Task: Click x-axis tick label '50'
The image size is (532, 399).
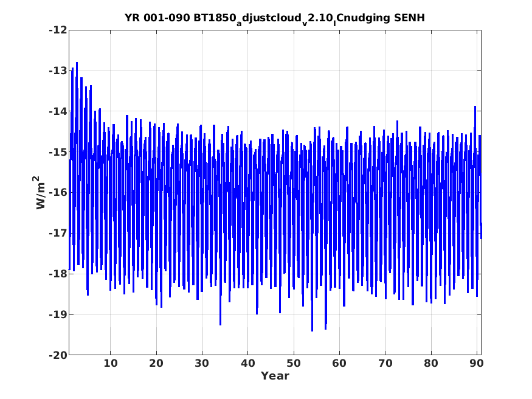Action: coord(294,363)
